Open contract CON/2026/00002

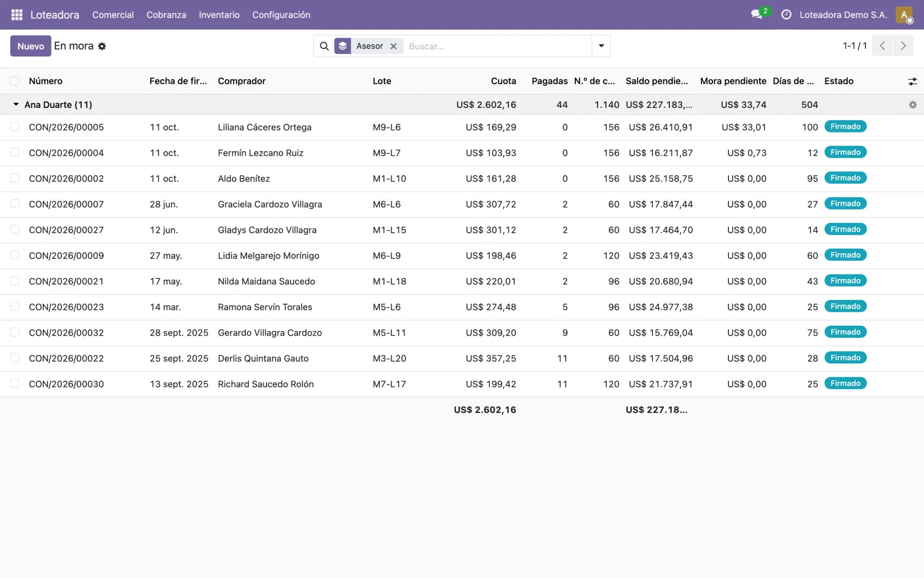[66, 179]
